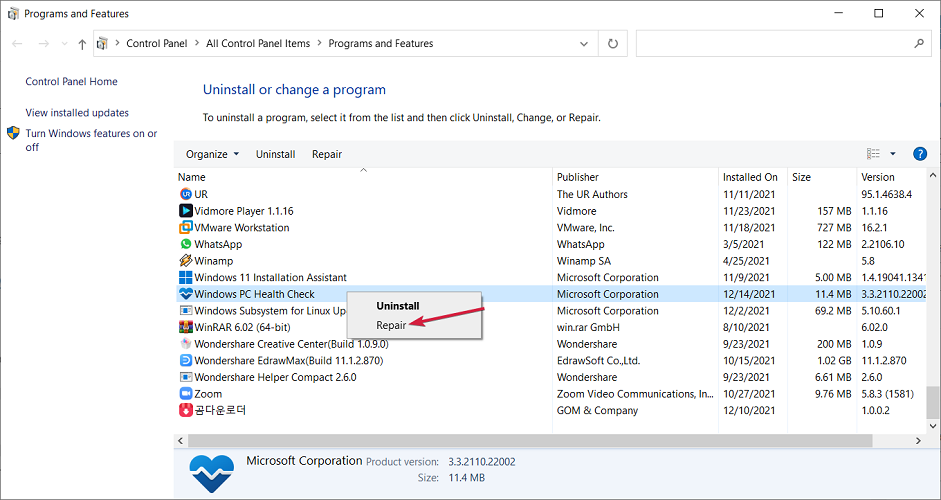Screen dimensions: 941x500
Task: Click the Vidmore Player icon
Action: coord(185,211)
